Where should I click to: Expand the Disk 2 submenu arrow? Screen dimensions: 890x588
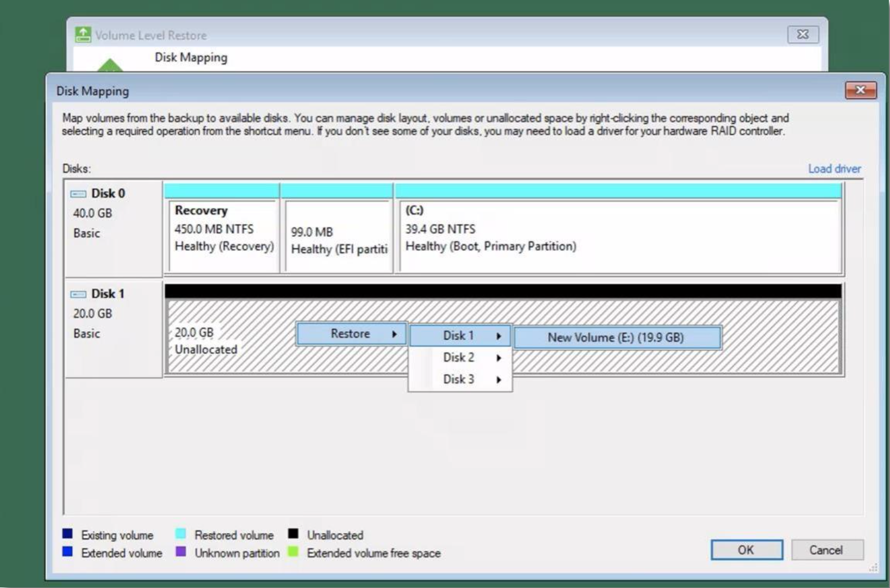point(498,358)
